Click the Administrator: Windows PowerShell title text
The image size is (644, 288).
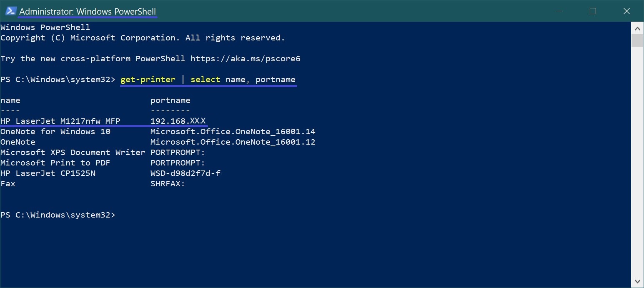88,11
